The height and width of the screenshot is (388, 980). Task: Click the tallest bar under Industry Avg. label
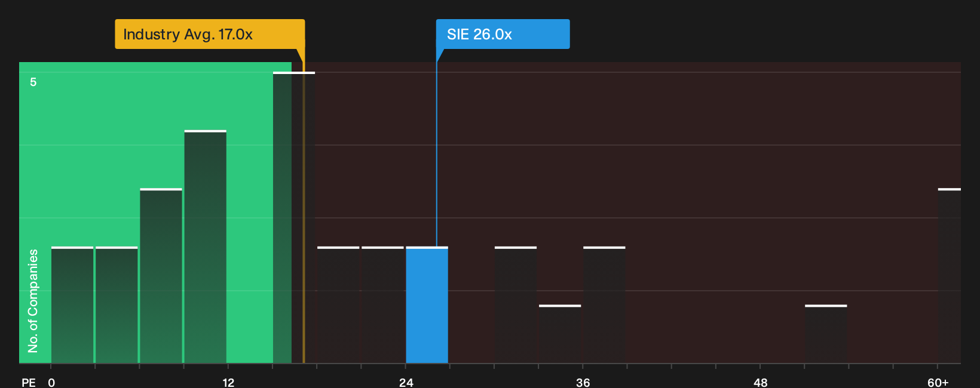pos(294,217)
